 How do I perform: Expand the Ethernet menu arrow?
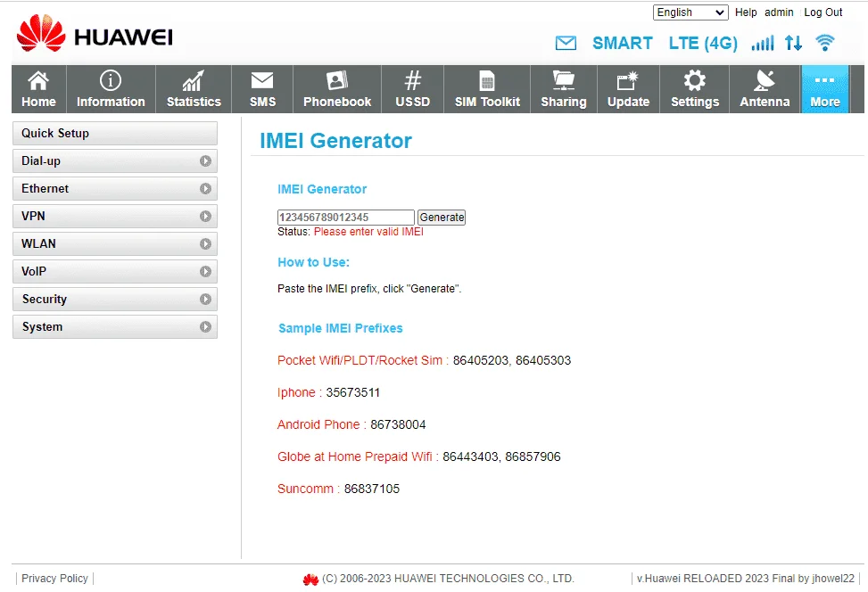click(x=205, y=189)
